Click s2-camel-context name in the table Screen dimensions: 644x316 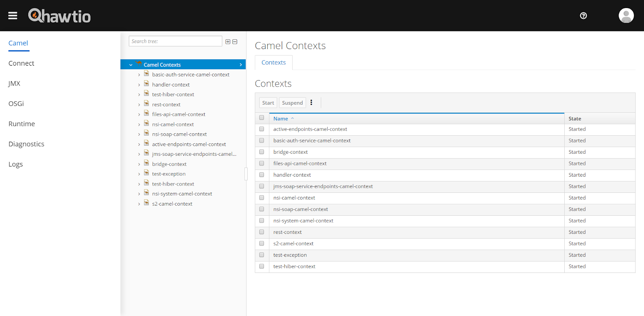pos(293,244)
